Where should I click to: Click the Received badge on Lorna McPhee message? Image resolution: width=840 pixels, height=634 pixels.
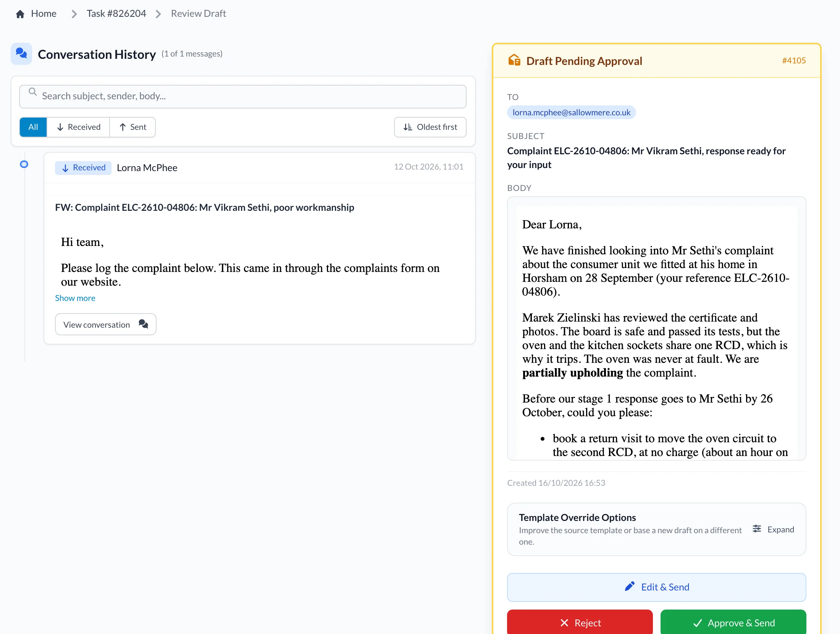point(83,168)
